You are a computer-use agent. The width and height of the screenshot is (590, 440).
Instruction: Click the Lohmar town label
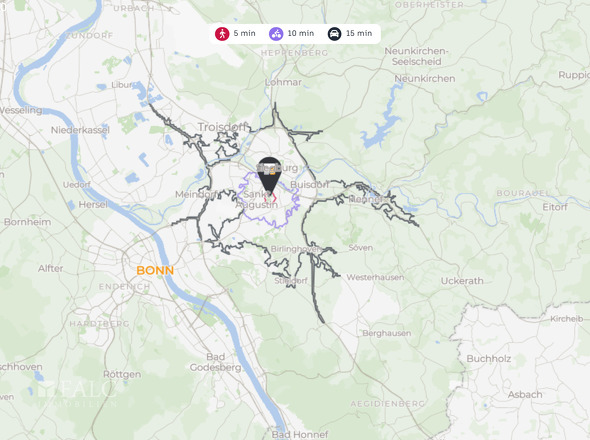(283, 82)
